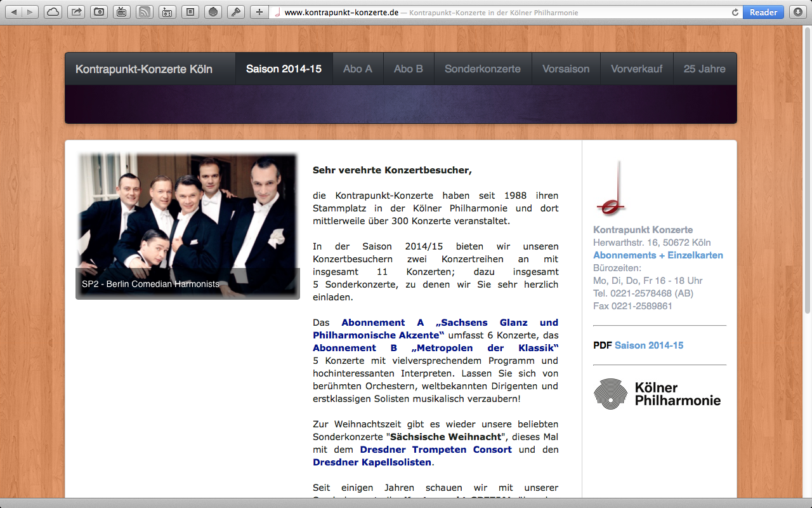812x508 pixels.
Task: Click the browser back arrow
Action: tap(14, 12)
